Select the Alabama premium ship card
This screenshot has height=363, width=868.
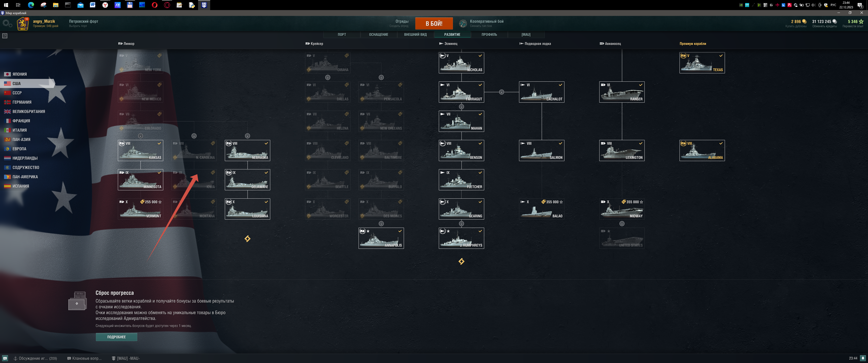tap(702, 150)
